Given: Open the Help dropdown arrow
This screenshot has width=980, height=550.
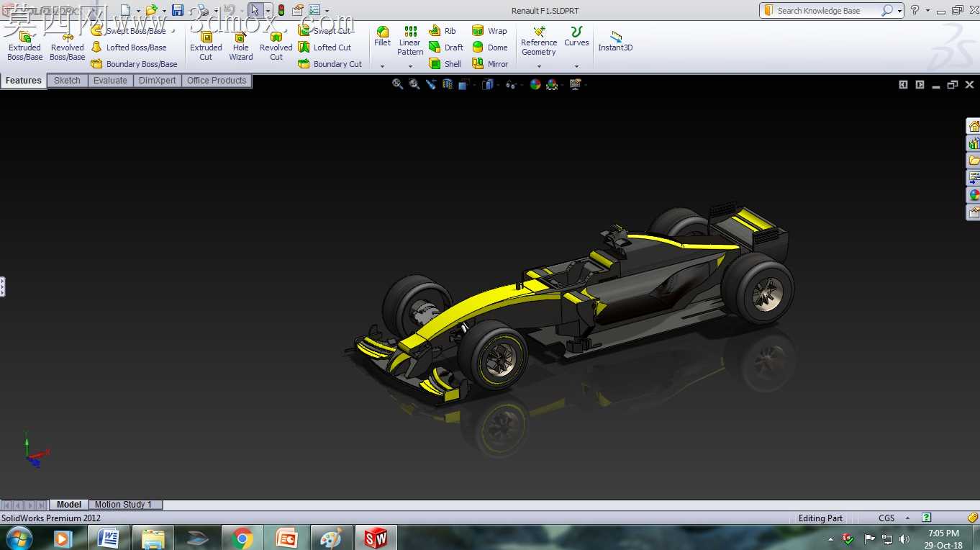Looking at the screenshot, I should [x=927, y=11].
